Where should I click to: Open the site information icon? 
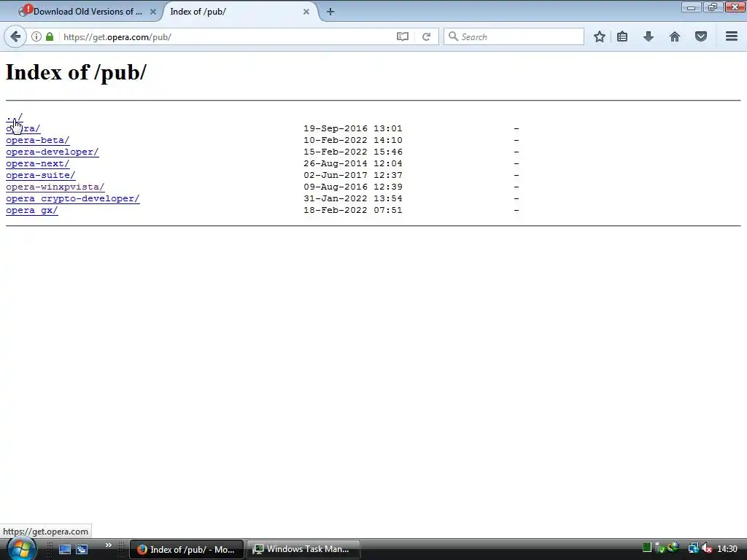36,36
